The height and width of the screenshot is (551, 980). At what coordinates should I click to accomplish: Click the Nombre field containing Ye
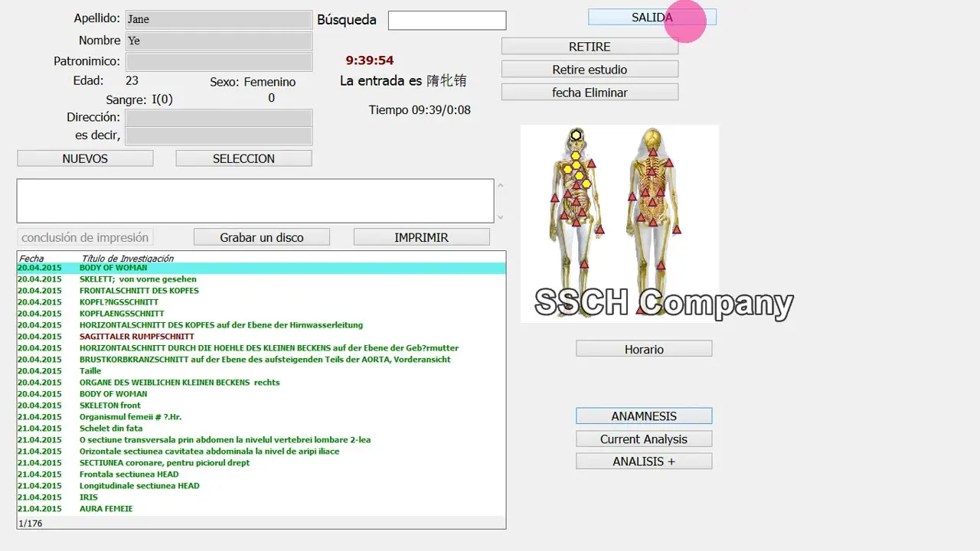pos(219,41)
